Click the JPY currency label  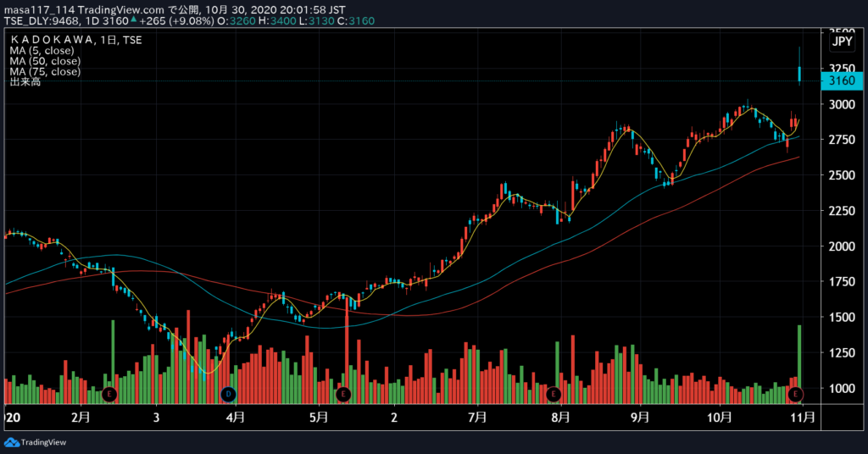click(x=843, y=42)
